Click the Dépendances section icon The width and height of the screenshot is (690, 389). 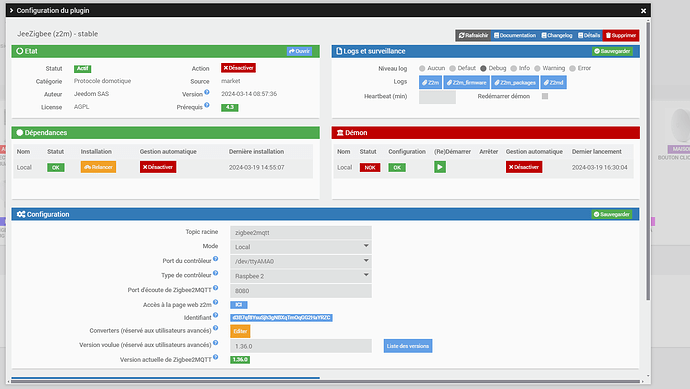[x=19, y=132]
